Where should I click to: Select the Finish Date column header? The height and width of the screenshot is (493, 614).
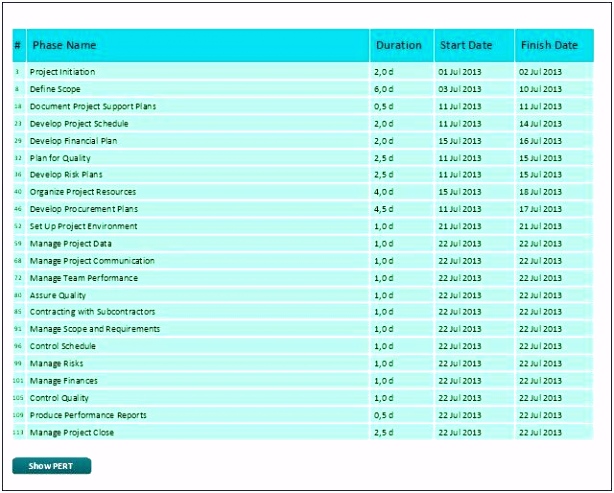coord(554,45)
